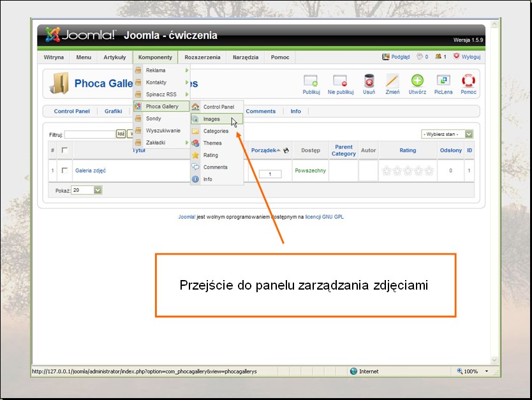Click the Nie publikuj toolbar icon
This screenshot has width=532, height=400.
coord(340,81)
